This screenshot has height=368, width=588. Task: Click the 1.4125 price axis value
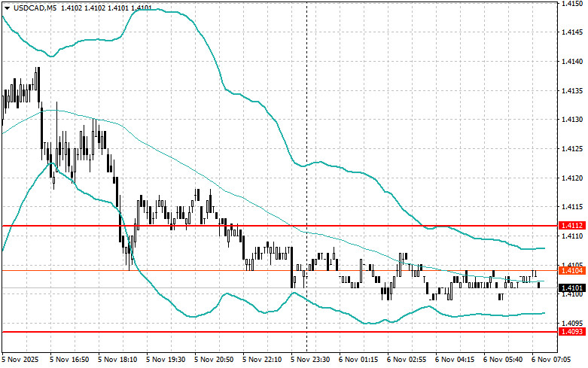coord(572,149)
